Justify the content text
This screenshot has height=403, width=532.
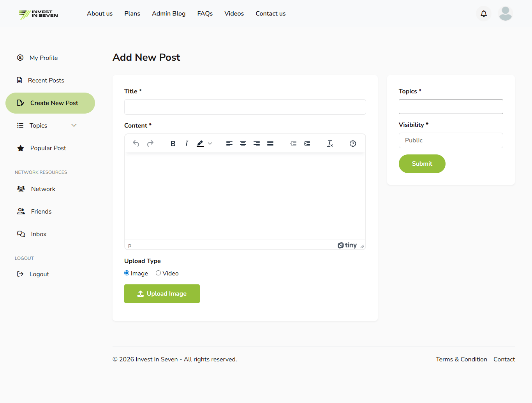point(270,144)
